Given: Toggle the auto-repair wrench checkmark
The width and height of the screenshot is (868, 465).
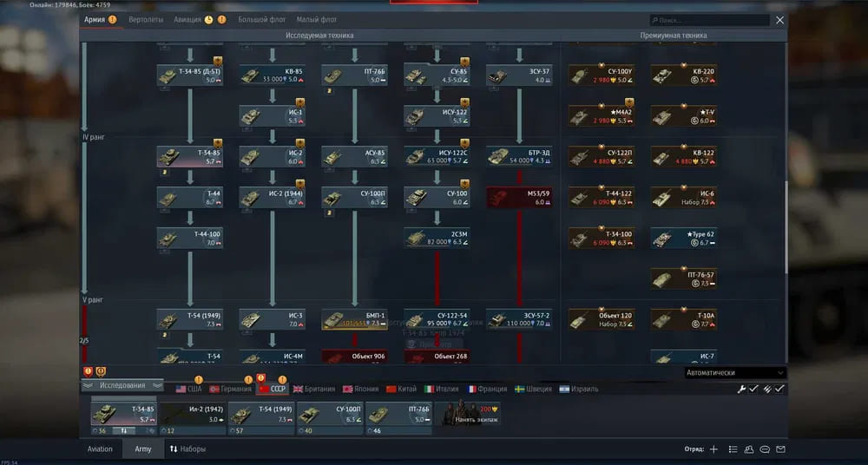Looking at the screenshot, I should click(753, 389).
